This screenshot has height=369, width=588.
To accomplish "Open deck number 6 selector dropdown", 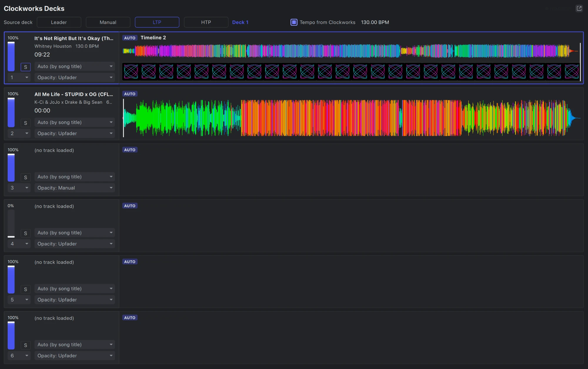I will pyautogui.click(x=19, y=356).
